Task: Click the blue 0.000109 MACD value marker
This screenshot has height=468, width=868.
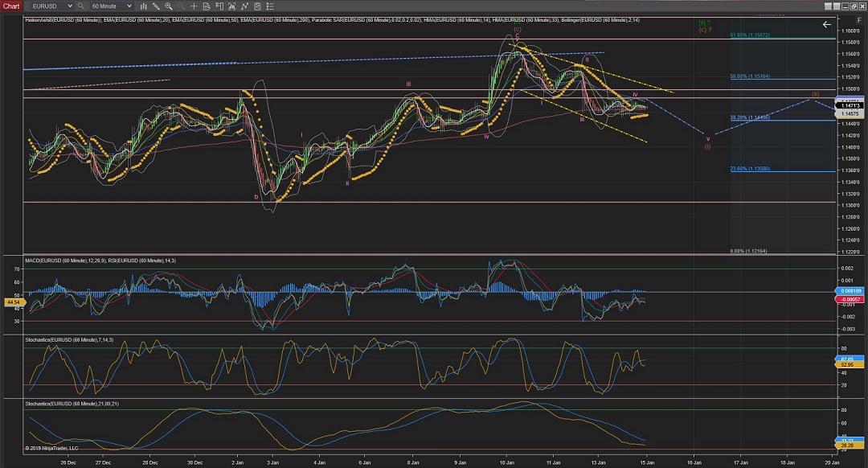Action: point(849,291)
